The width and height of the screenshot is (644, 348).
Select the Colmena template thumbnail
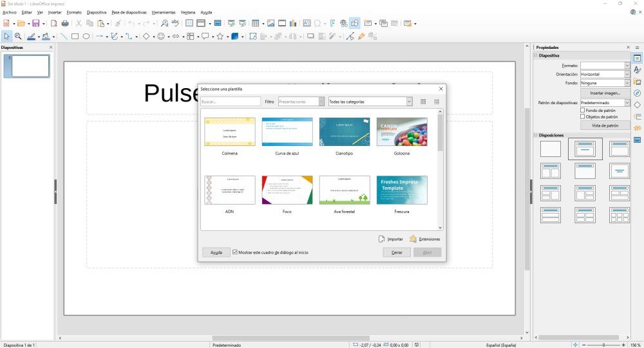230,132
